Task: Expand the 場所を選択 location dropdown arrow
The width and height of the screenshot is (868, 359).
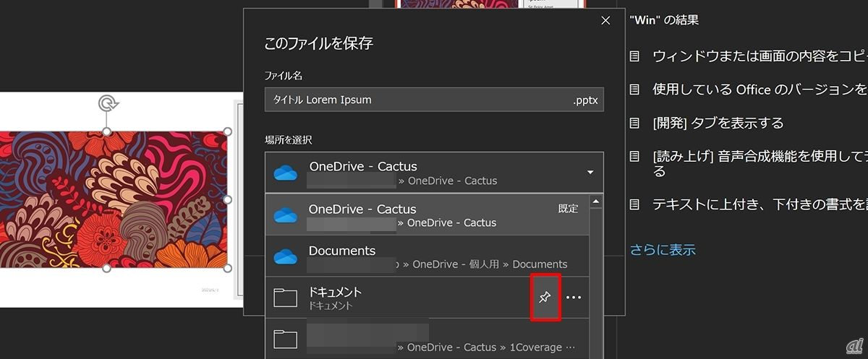Action: (590, 173)
